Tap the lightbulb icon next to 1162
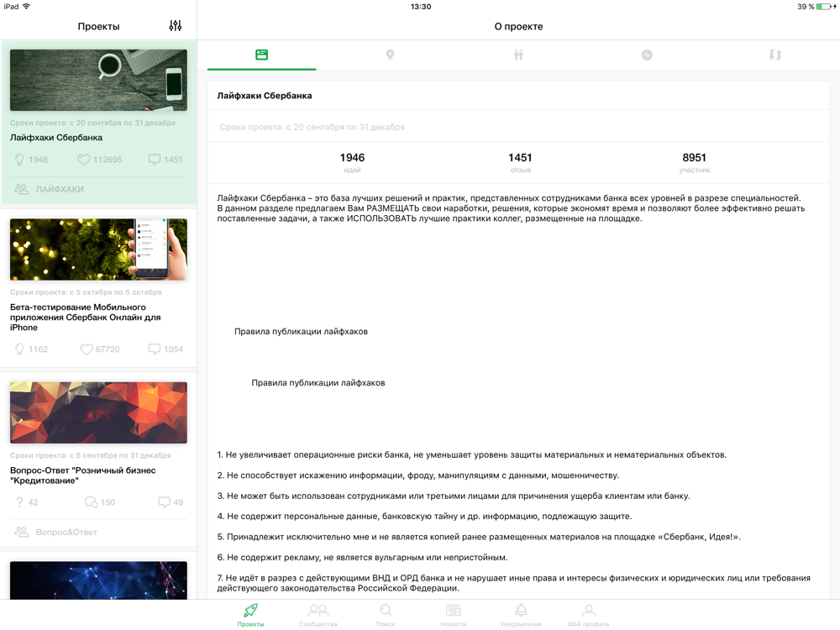Image resolution: width=840 pixels, height=630 pixels. (19, 349)
